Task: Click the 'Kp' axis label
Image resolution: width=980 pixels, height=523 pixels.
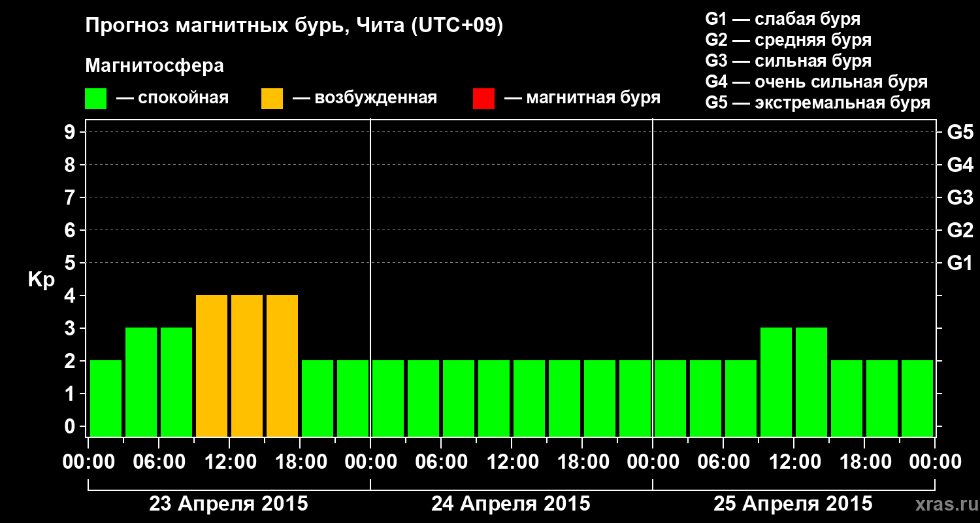Action: click(x=41, y=280)
